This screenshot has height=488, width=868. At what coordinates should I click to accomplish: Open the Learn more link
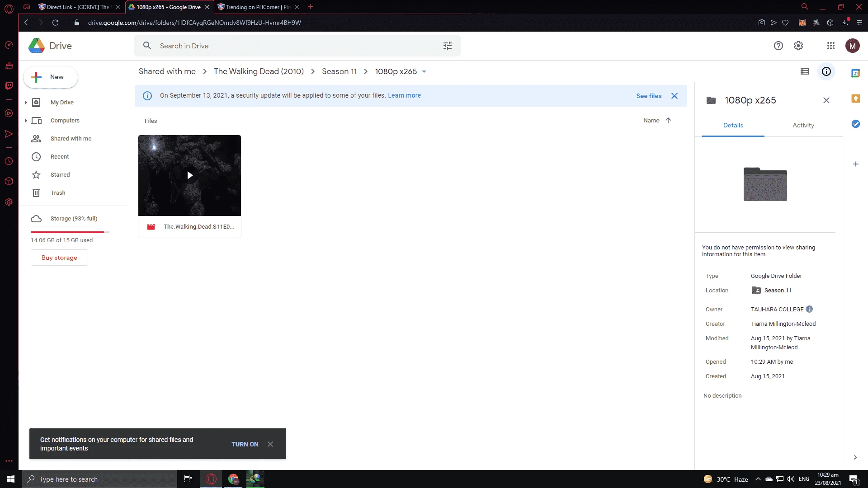(x=404, y=95)
